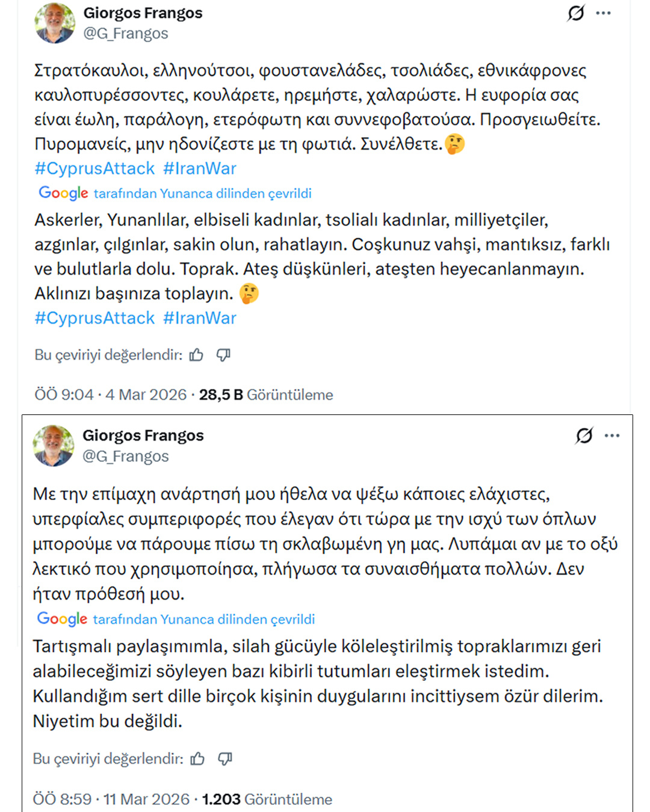
Task: Open the three-dot menu on the 11 Mar tweet
Action: click(x=612, y=435)
